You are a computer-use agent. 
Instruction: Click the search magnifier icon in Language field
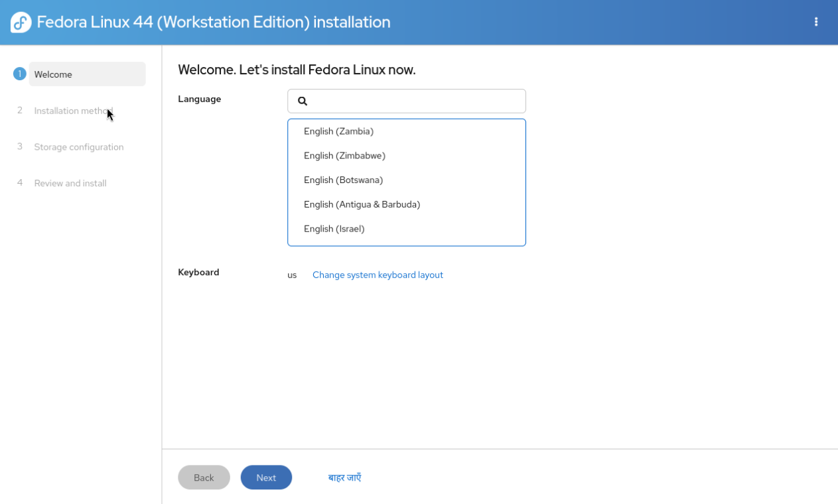click(303, 101)
